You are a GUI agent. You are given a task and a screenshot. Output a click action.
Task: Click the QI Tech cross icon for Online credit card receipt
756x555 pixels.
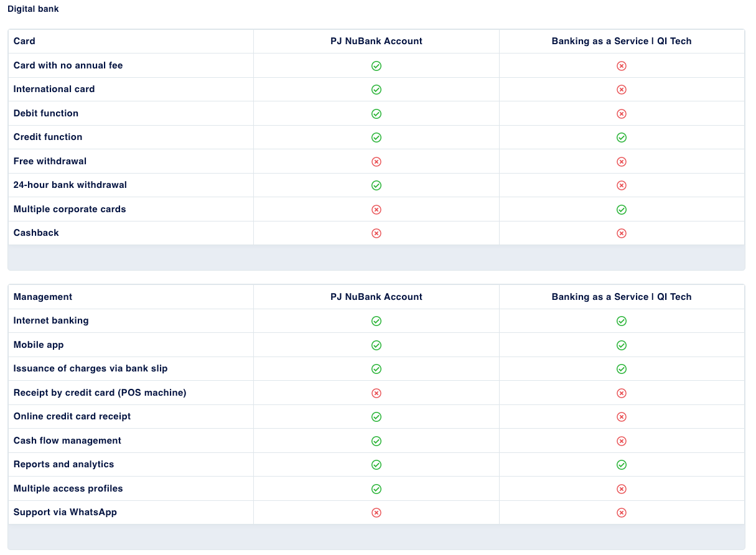(x=622, y=417)
